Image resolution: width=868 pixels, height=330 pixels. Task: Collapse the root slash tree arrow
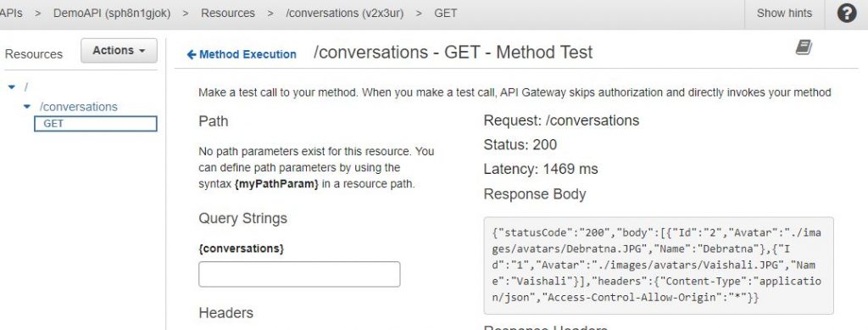(x=12, y=87)
